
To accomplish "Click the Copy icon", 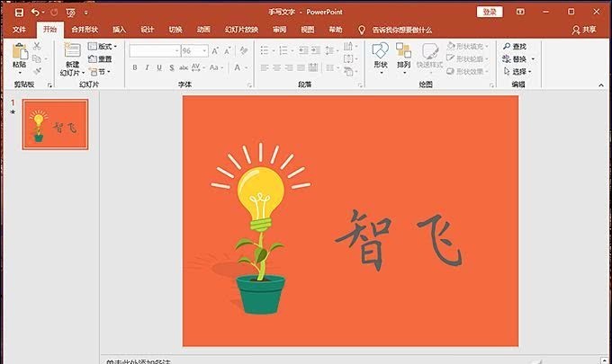I will (37, 58).
